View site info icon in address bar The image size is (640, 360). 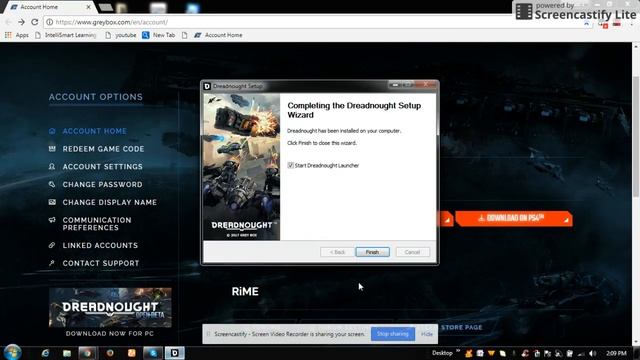[x=49, y=22]
